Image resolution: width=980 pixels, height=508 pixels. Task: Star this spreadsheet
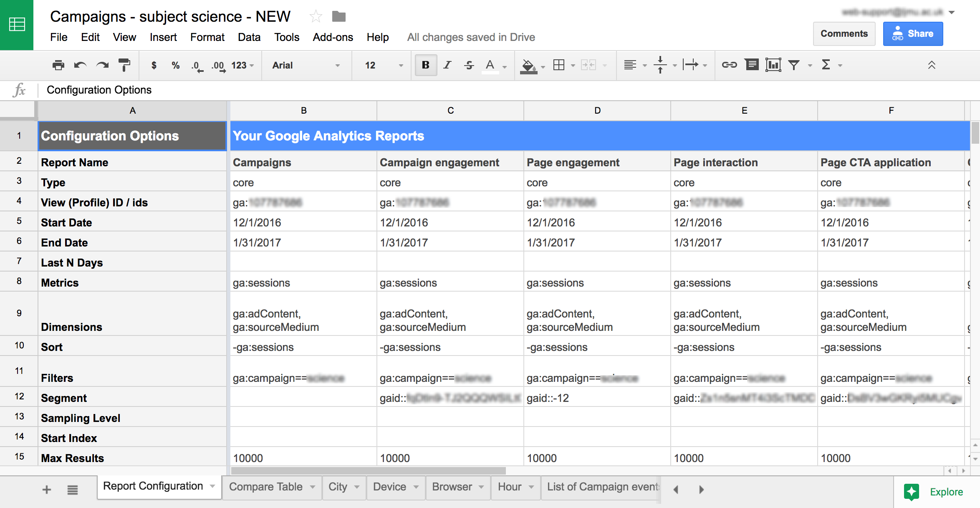click(316, 17)
